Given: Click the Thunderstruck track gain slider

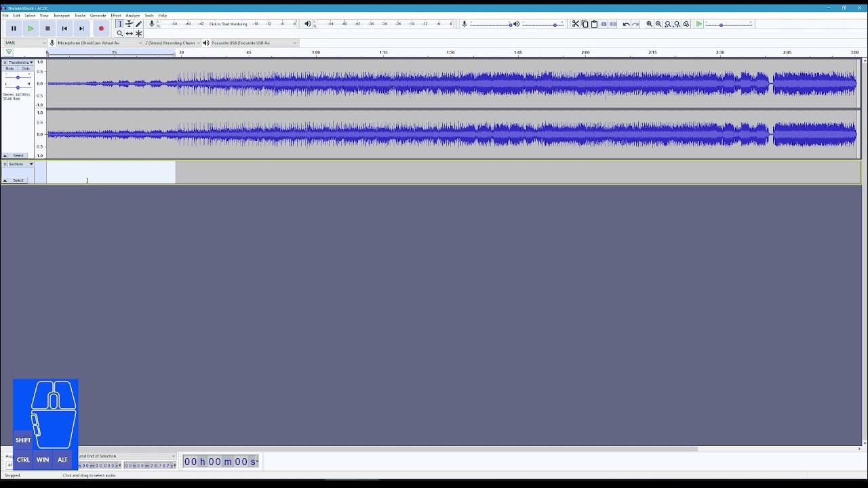Looking at the screenshot, I should pyautogui.click(x=18, y=77).
